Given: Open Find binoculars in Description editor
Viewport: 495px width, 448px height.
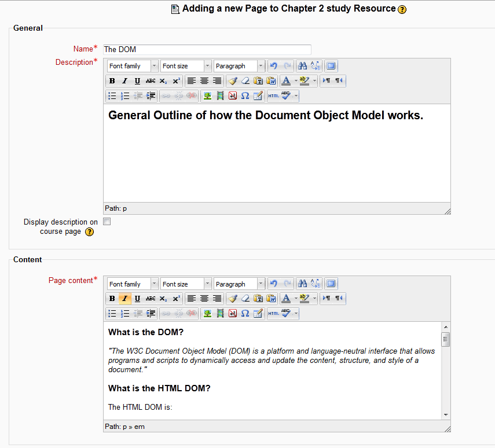Looking at the screenshot, I should point(302,65).
